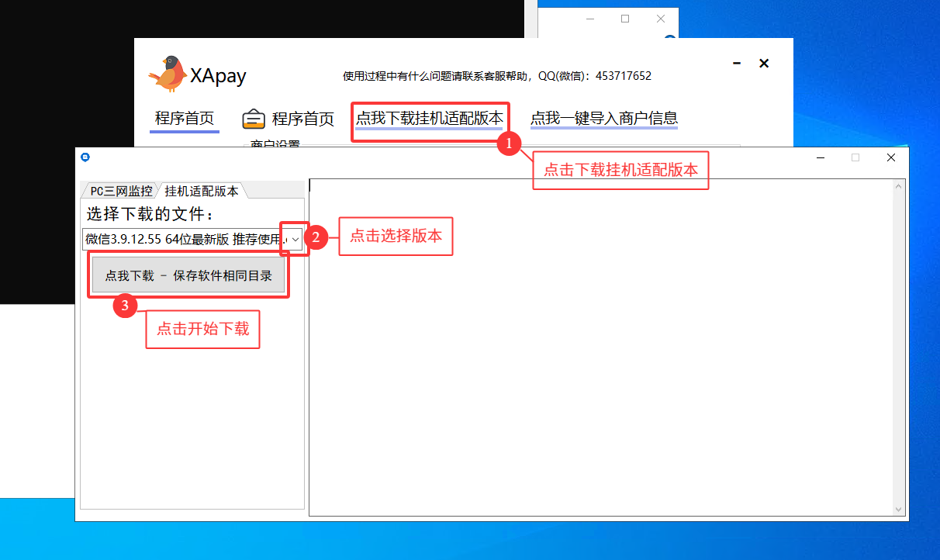Click the blue app icon in the download window title bar
Screen dimensions: 940x560
[x=85, y=157]
